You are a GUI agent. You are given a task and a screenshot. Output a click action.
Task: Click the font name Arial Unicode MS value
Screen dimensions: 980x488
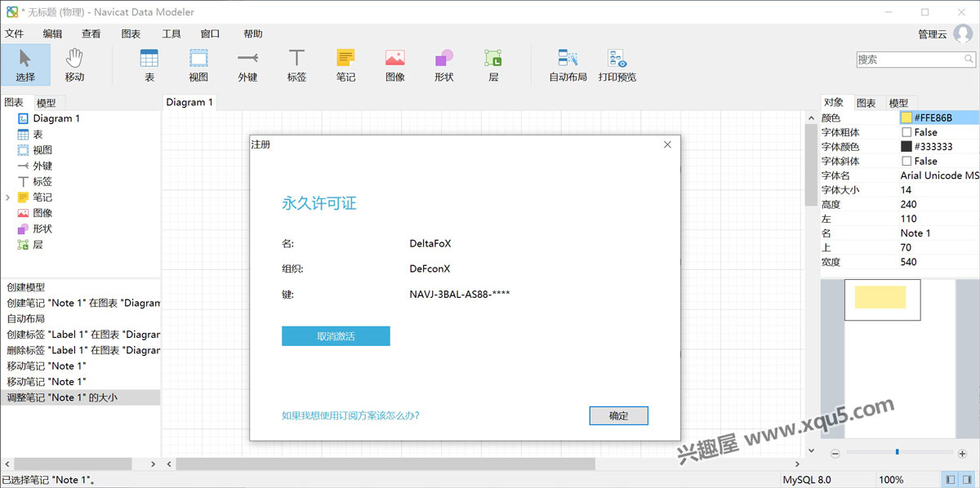[x=939, y=175]
